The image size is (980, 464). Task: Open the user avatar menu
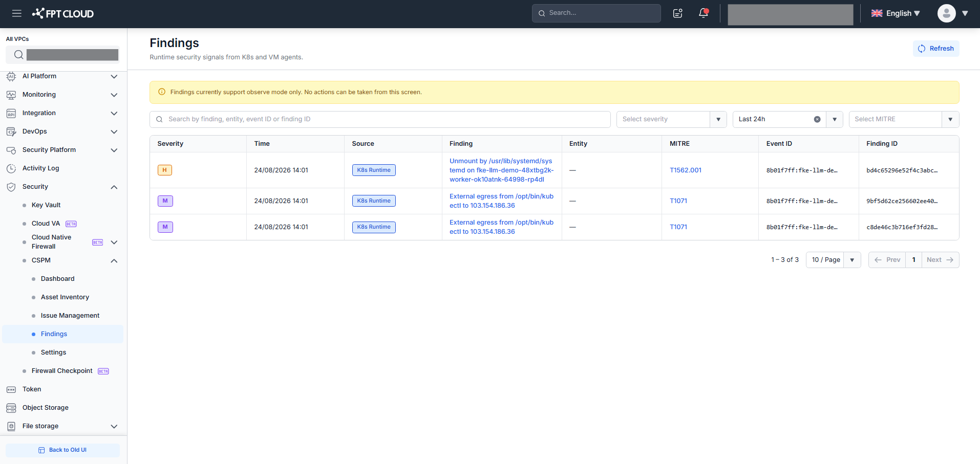pos(947,13)
